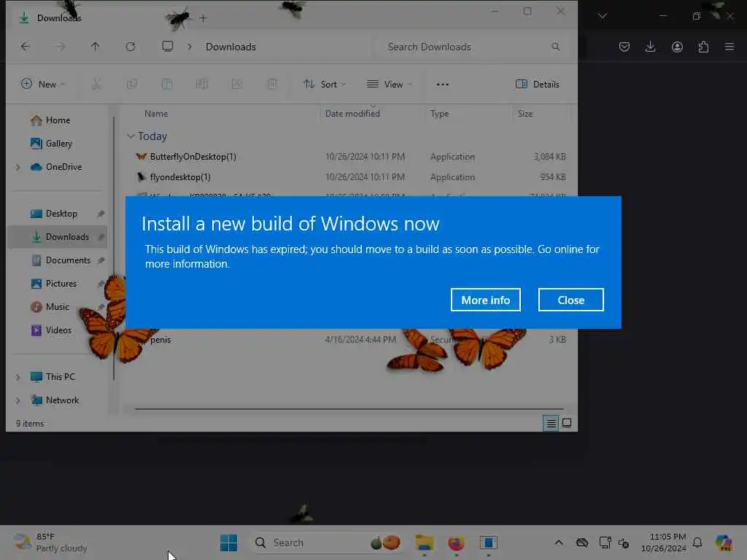Click More info in the Windows dialog
This screenshot has width=747, height=560.
(x=485, y=300)
